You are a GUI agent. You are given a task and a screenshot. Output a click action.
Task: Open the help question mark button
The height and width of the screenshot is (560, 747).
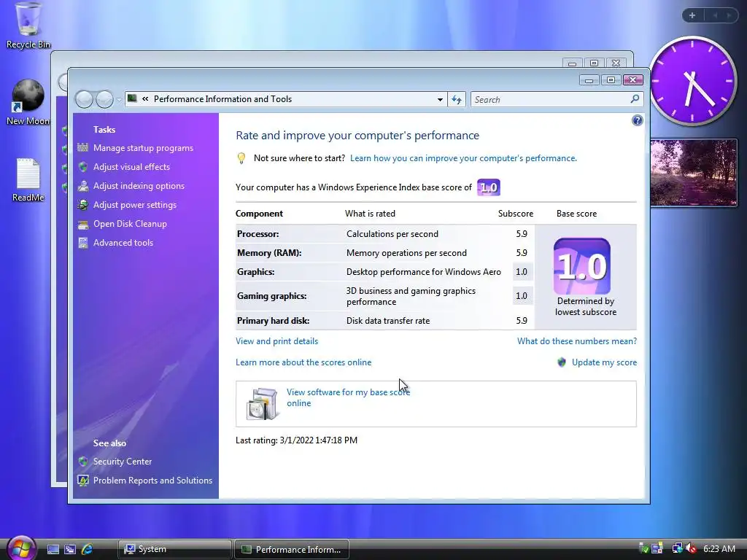(637, 120)
